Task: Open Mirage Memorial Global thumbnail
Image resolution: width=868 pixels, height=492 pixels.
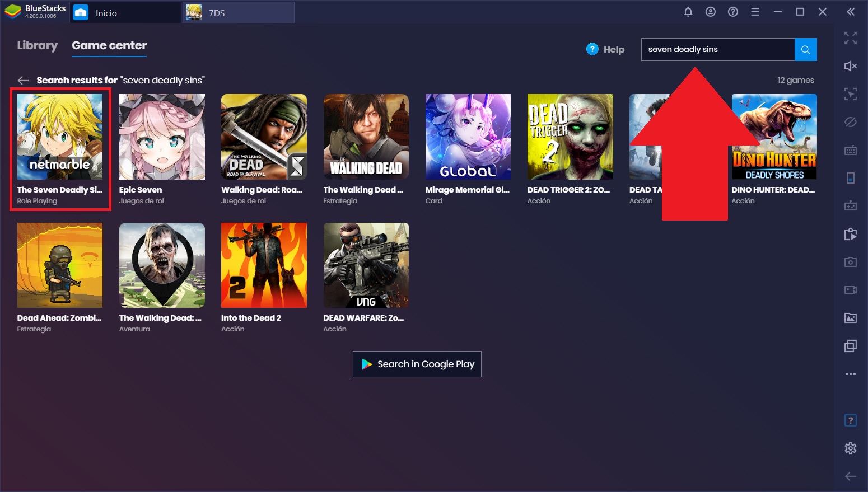Action: [468, 137]
